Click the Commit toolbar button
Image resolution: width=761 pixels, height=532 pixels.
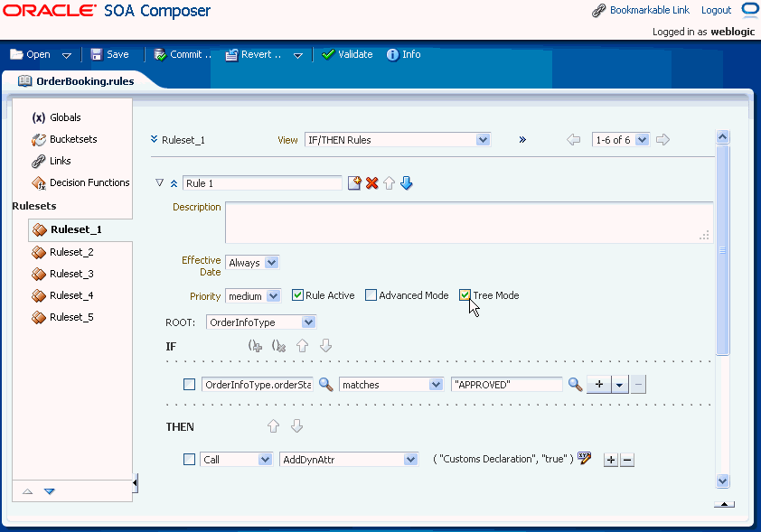[183, 54]
